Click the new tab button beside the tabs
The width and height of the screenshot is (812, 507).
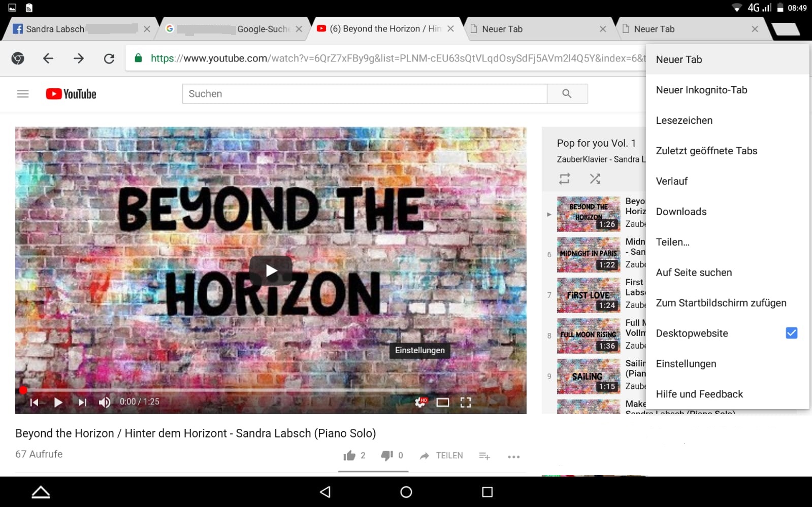pos(786,29)
